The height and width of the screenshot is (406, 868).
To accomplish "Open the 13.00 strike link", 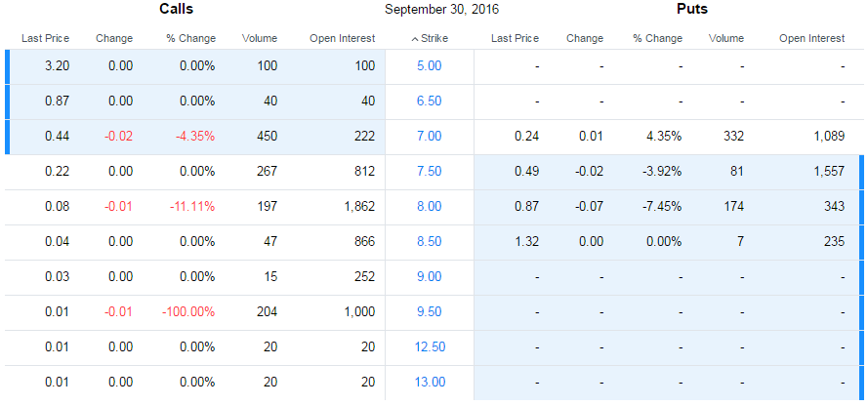I will [x=431, y=383].
